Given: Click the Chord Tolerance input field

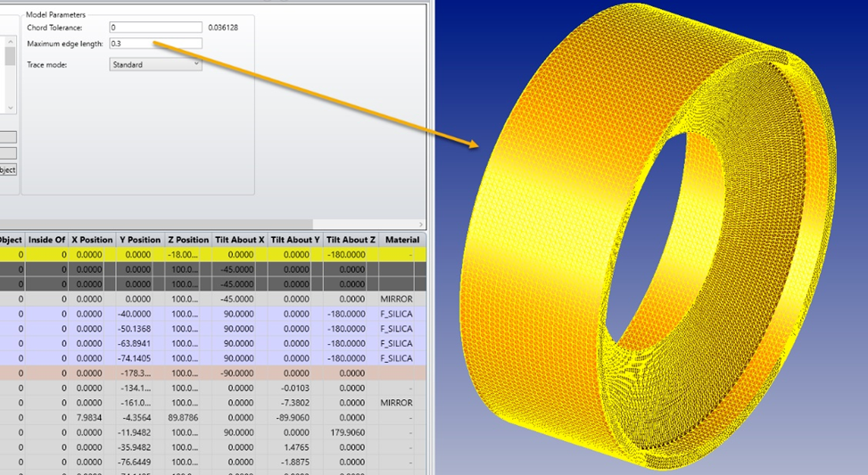Looking at the screenshot, I should 155,28.
